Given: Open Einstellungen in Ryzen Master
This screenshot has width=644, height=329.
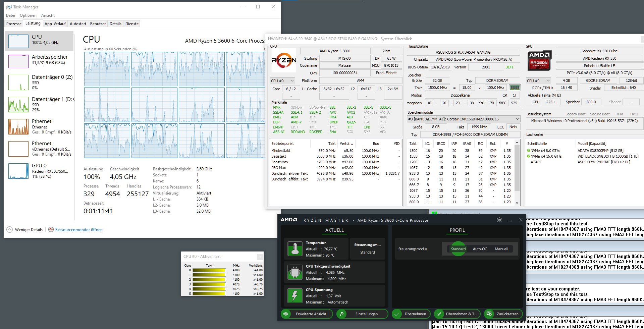Looking at the screenshot, I should point(362,314).
